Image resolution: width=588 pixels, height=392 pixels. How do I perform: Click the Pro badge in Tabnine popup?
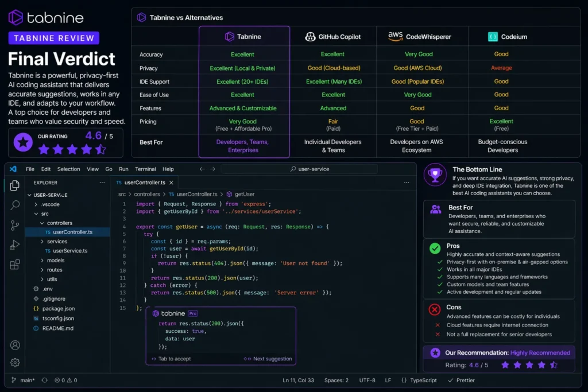click(x=193, y=313)
